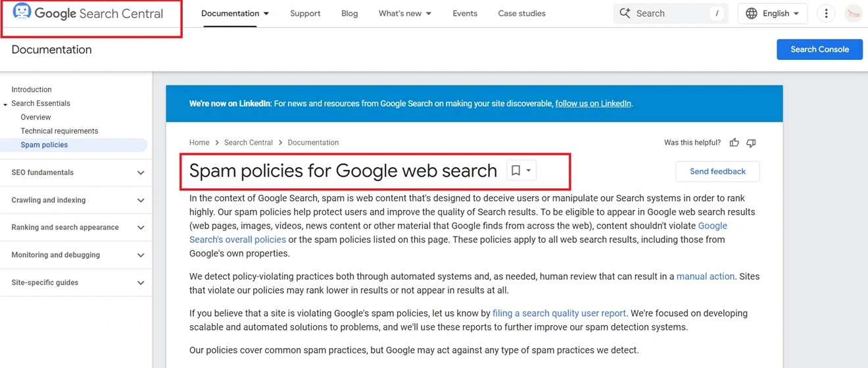Image resolution: width=868 pixels, height=368 pixels.
Task: Click the Send feedback button
Action: [x=717, y=171]
